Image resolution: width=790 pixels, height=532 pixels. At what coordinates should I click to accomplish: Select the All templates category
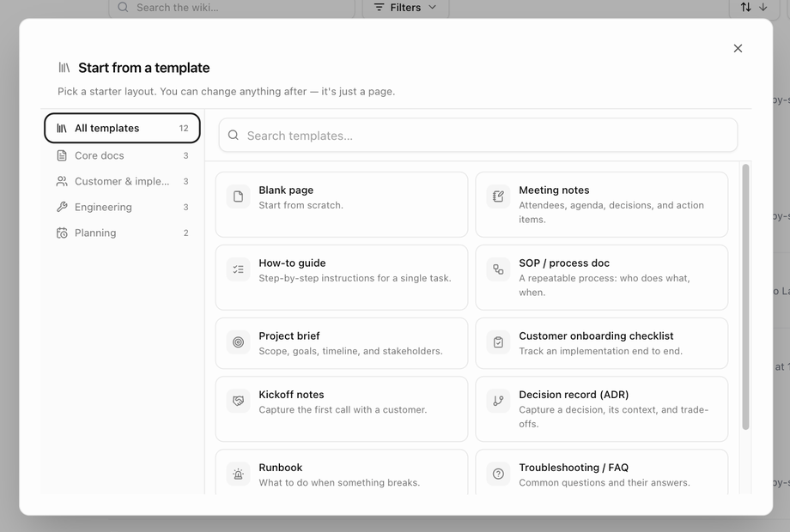(x=122, y=128)
